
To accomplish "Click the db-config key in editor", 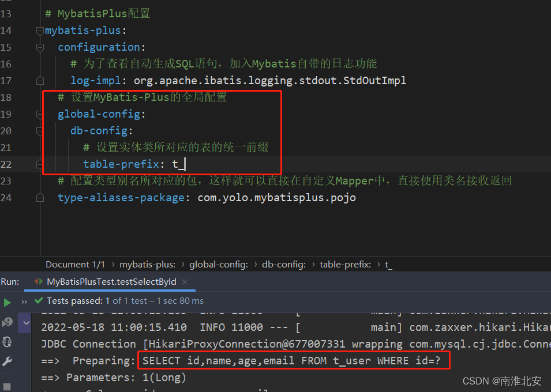I will [99, 131].
